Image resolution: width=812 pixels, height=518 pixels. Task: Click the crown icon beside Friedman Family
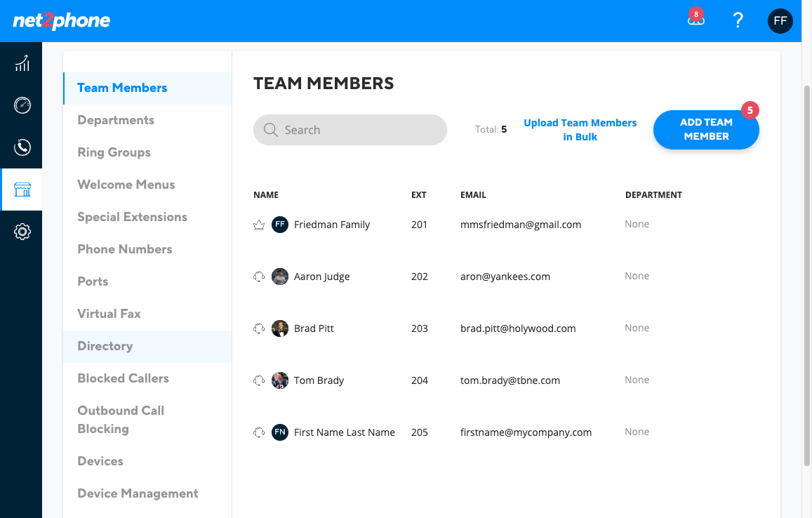point(259,225)
